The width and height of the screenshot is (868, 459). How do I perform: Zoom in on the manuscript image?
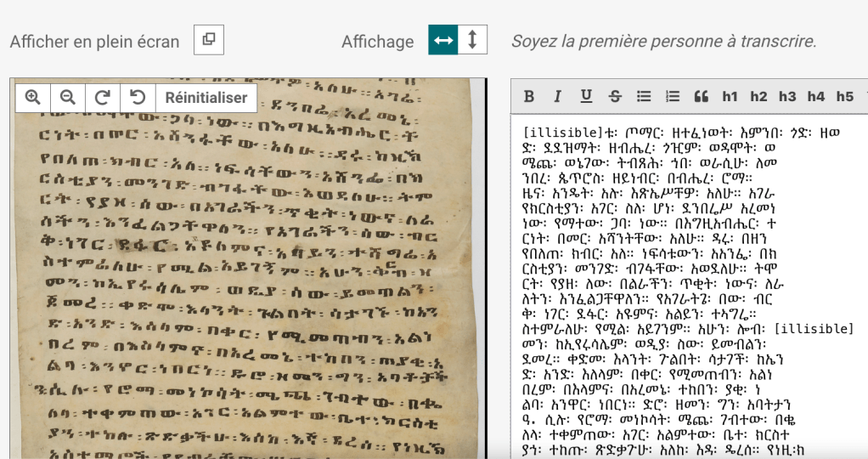point(33,97)
